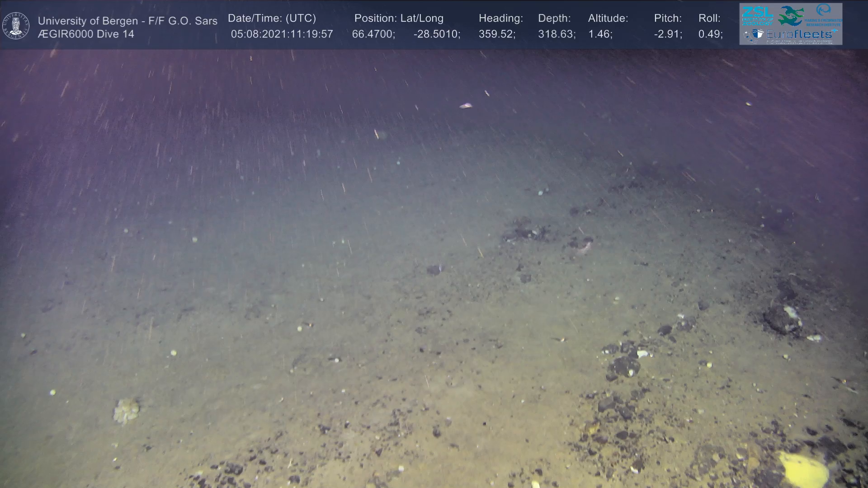The width and height of the screenshot is (868, 488).
Task: Click the University of Bergen - F/F G.O. Sars text
Action: 127,21
